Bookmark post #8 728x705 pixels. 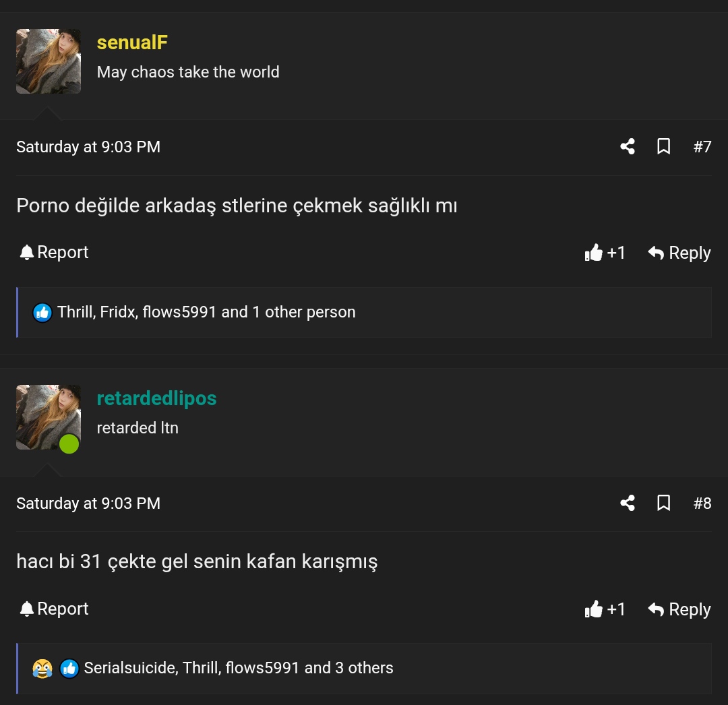(663, 503)
